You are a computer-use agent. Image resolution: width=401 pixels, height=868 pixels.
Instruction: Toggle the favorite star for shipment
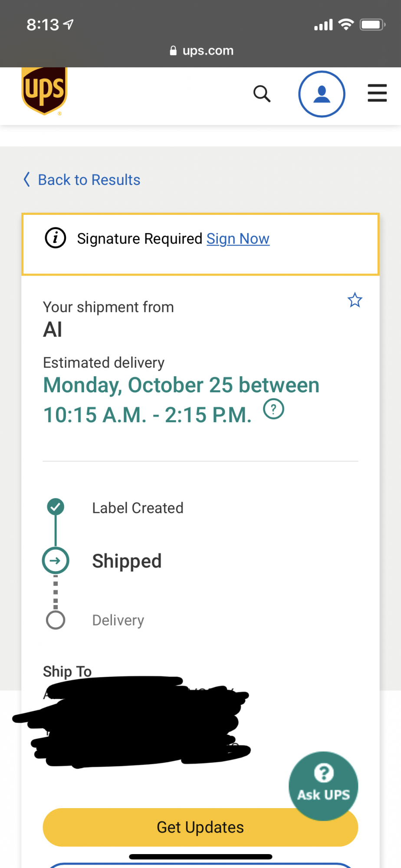[355, 300]
